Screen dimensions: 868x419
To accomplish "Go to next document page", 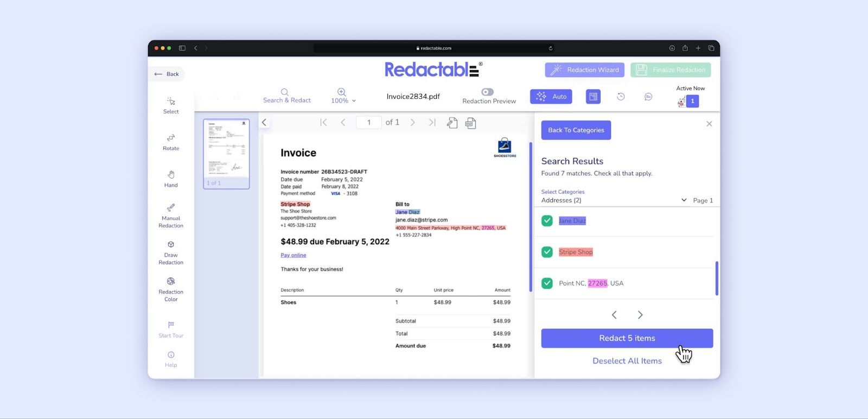I will click(412, 123).
